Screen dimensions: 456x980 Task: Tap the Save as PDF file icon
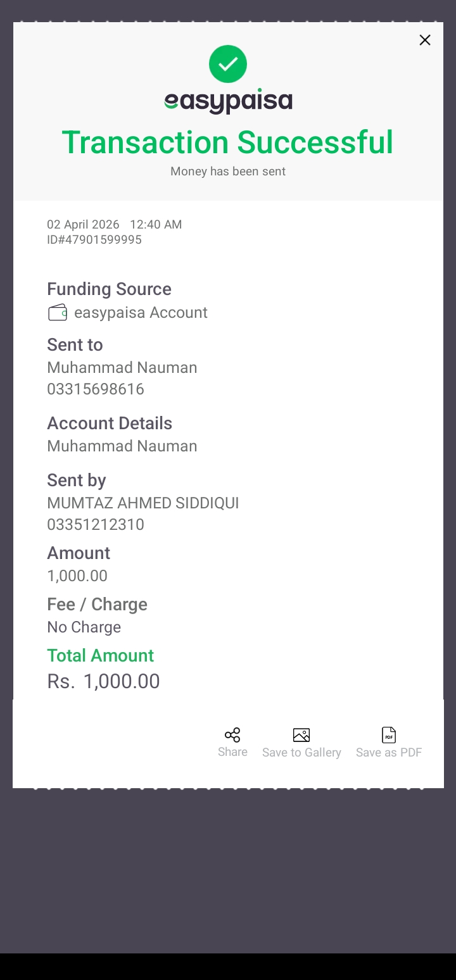coord(389,735)
